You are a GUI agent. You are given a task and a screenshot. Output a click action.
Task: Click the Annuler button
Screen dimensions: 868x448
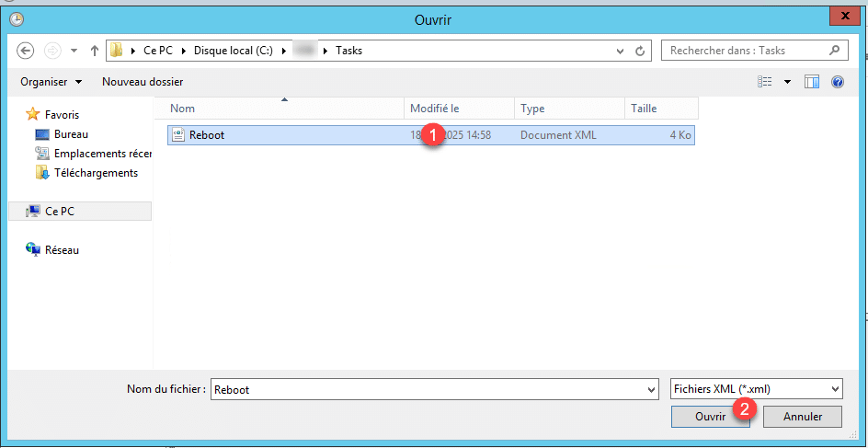[803, 417]
